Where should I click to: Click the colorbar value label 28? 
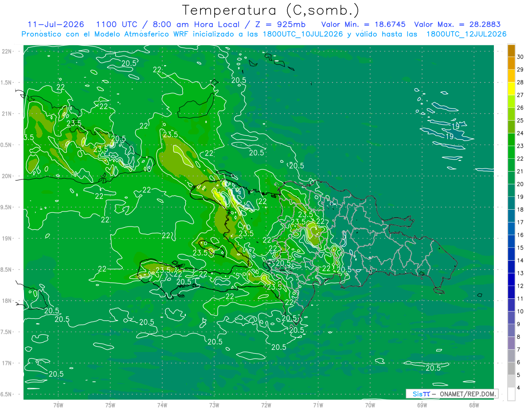[520, 82]
